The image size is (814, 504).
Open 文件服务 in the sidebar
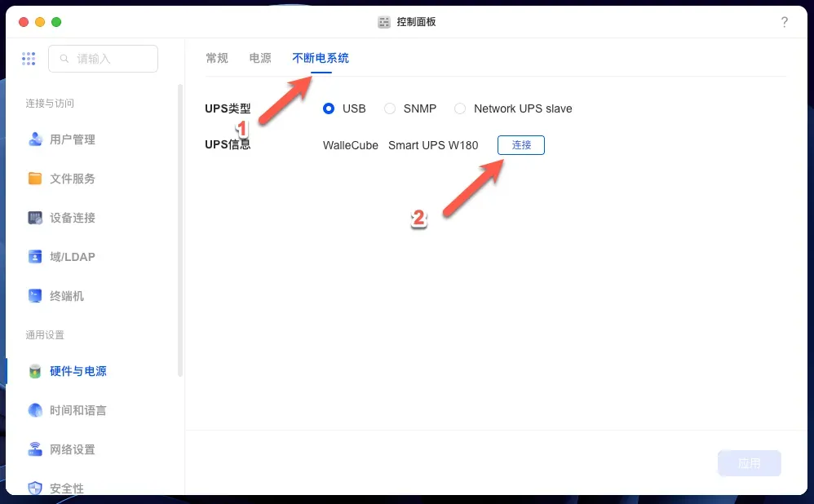73,179
